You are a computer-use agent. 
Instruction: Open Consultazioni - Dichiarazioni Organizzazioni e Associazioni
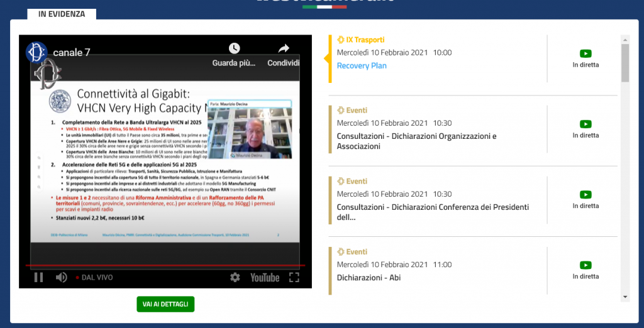click(417, 141)
